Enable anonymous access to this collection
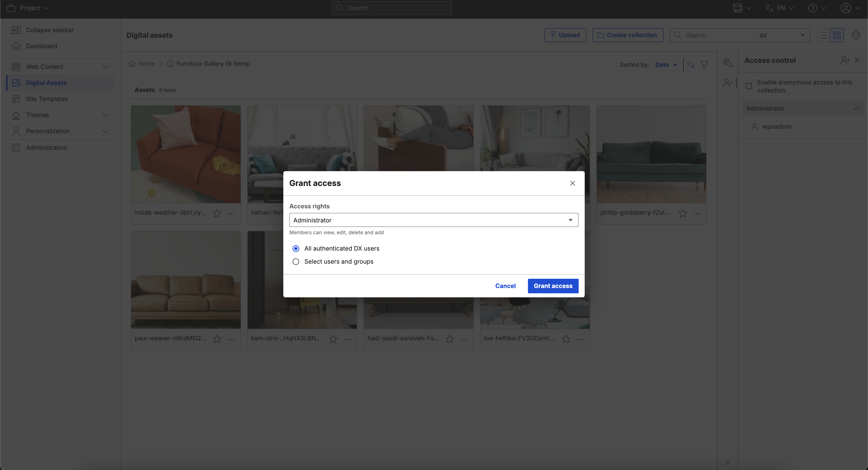Screen dimensions: 868x470 [x=749, y=86]
